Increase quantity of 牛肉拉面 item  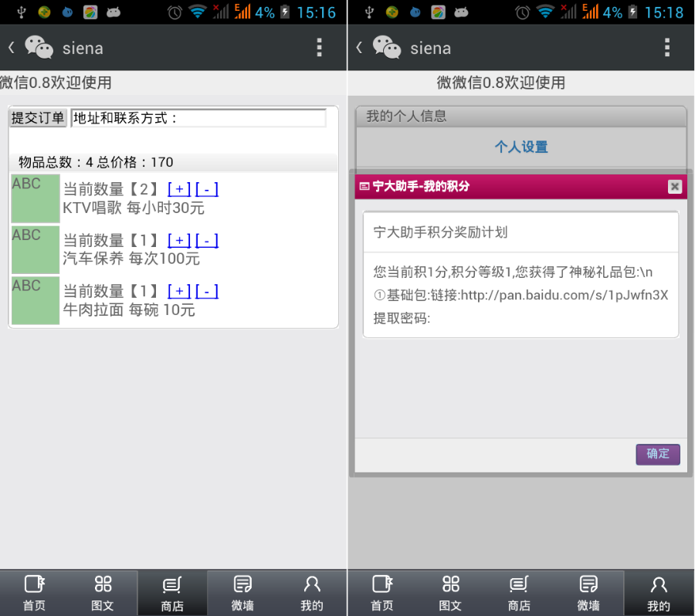(179, 292)
